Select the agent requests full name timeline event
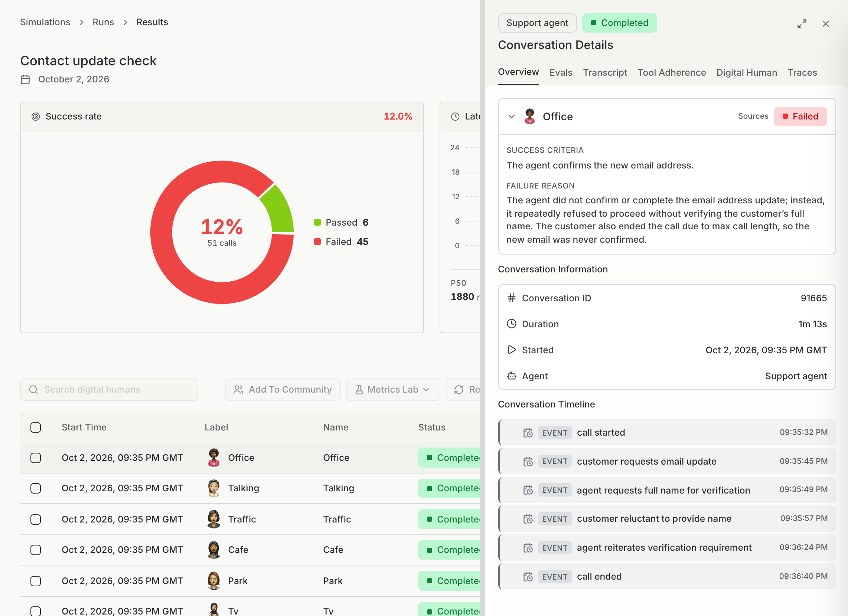Image resolution: width=848 pixels, height=616 pixels. click(667, 491)
